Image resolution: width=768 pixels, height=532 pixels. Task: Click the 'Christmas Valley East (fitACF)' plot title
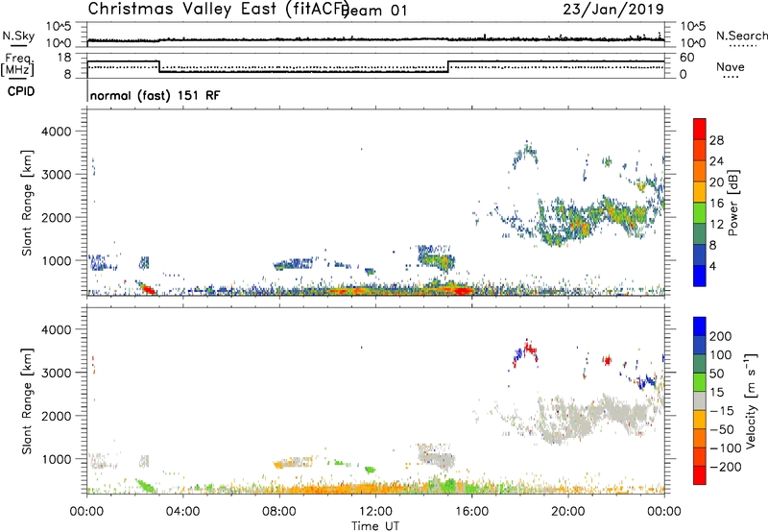tap(219, 10)
